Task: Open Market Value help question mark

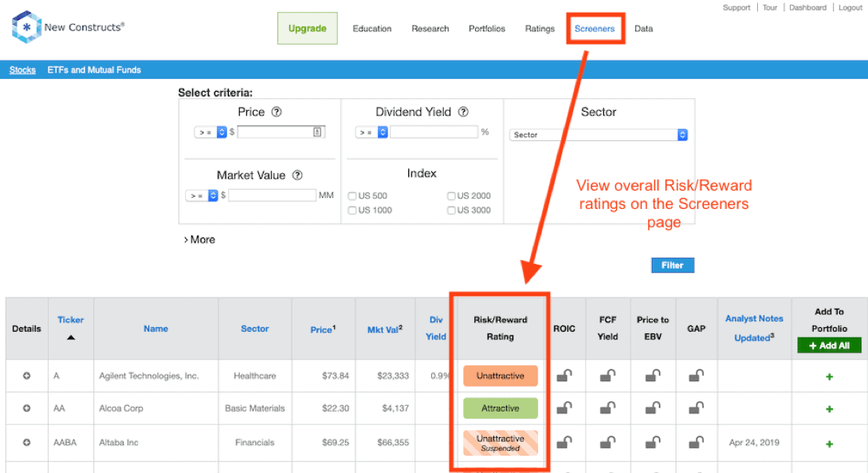Action: pos(297,175)
